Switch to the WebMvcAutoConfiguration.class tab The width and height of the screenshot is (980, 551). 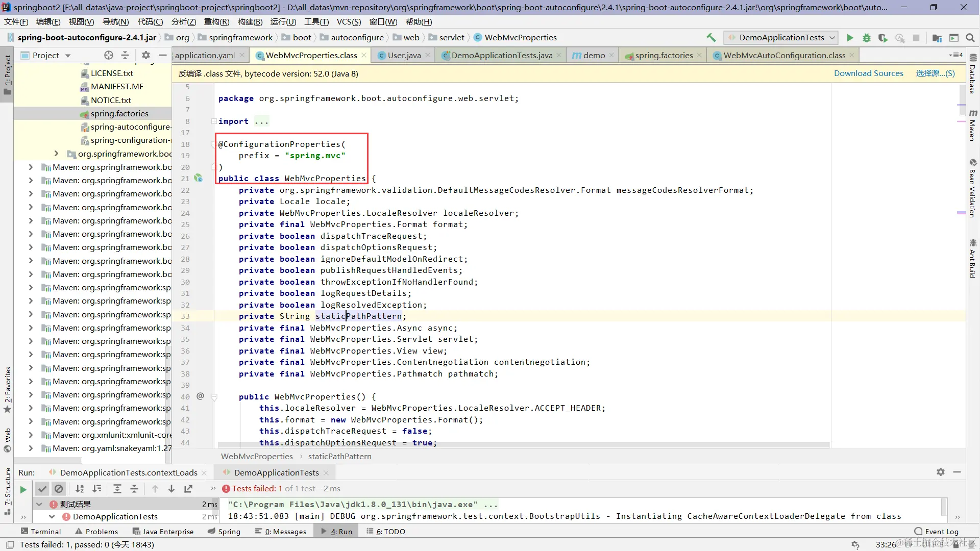click(x=784, y=55)
